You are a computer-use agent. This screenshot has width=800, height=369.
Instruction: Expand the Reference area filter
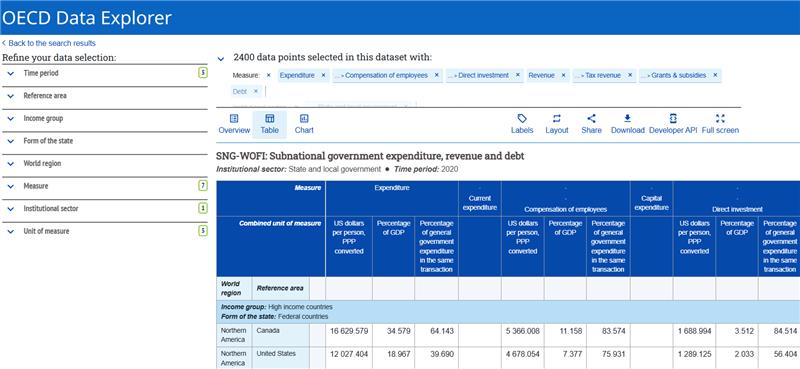pos(105,96)
